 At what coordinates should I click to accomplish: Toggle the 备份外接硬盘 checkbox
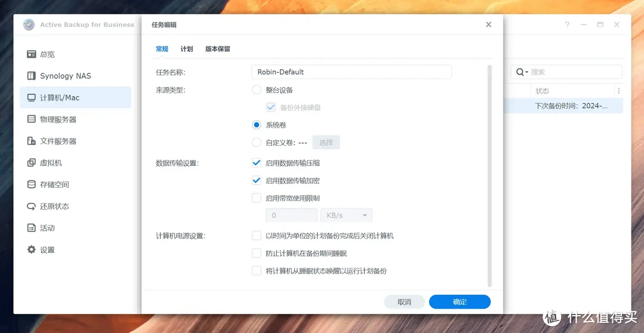tap(271, 107)
